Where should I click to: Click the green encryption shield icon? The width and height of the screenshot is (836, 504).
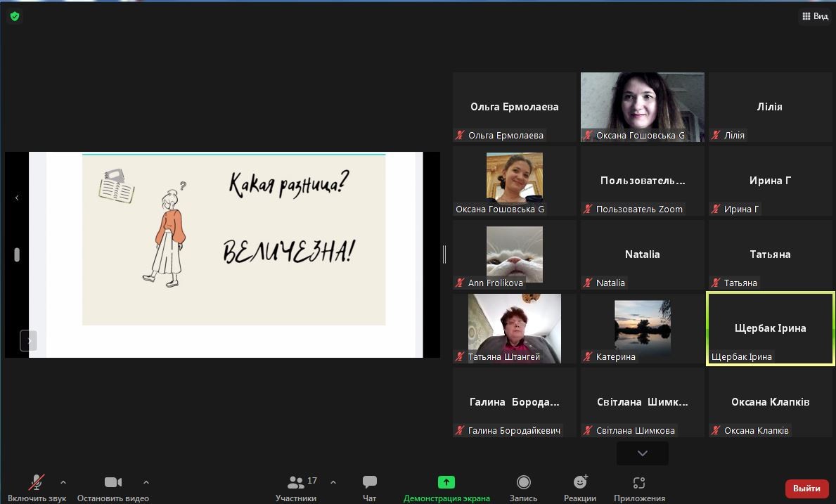click(15, 16)
